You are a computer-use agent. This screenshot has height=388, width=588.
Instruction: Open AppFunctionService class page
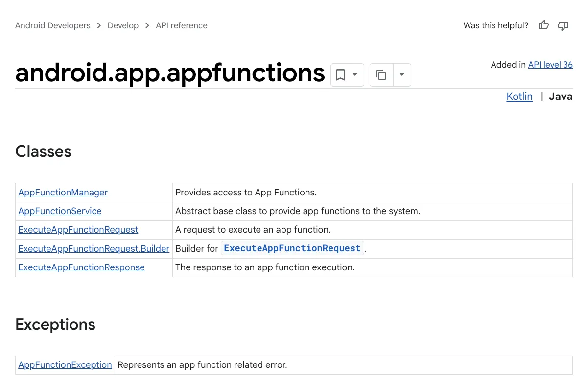tap(60, 211)
